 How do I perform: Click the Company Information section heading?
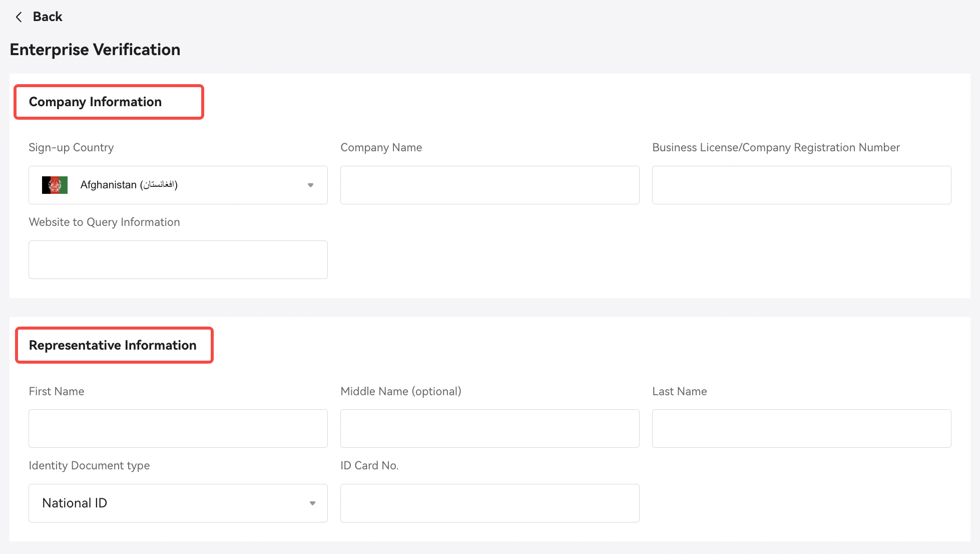95,102
